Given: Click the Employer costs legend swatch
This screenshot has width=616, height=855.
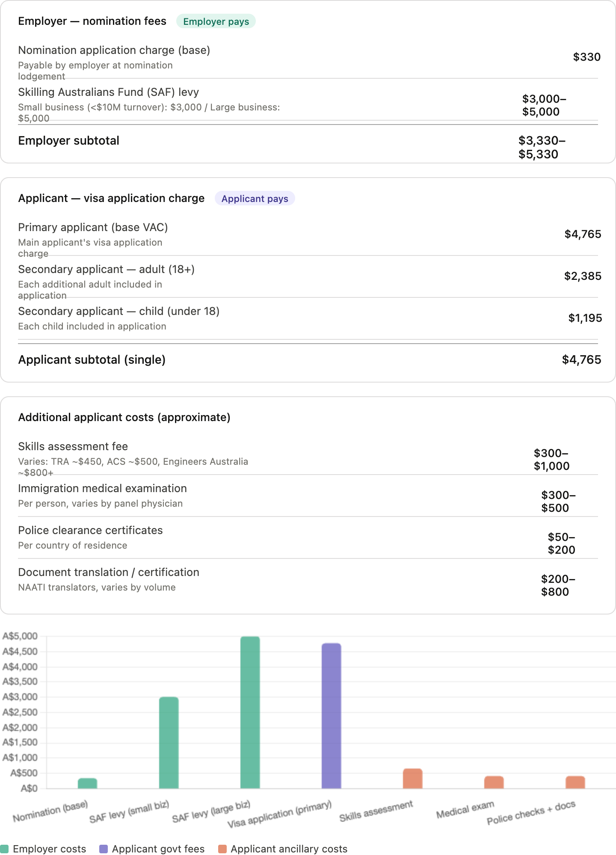Looking at the screenshot, I should [5, 849].
